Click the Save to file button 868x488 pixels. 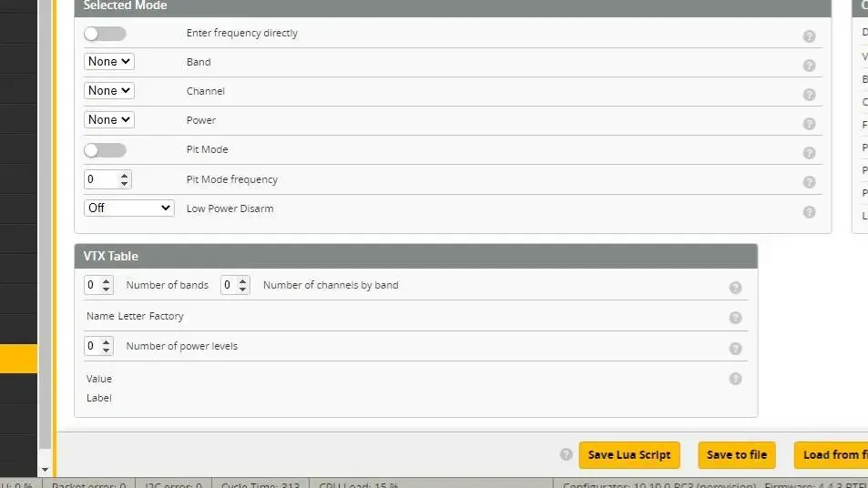pyautogui.click(x=736, y=455)
